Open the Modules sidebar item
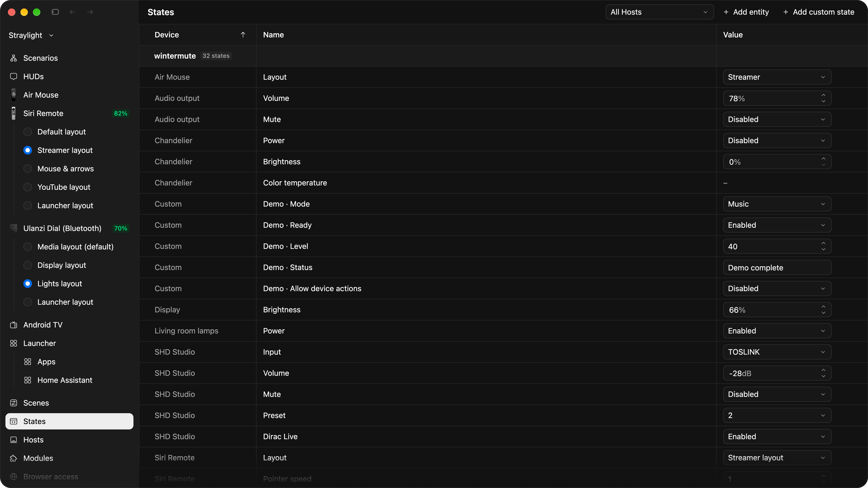 coord(69,458)
